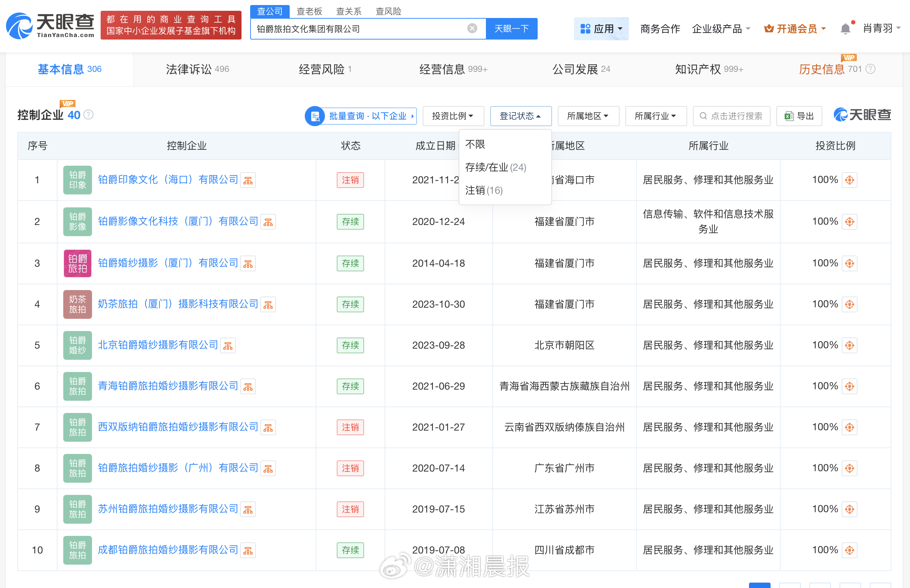
Task: Switch to the 查风险 search tab
Action: [388, 12]
